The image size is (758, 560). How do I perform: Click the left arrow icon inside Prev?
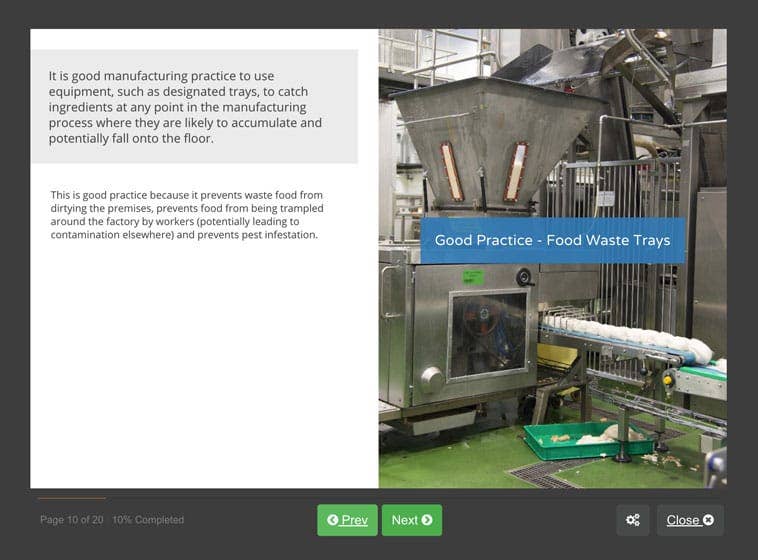pos(332,520)
